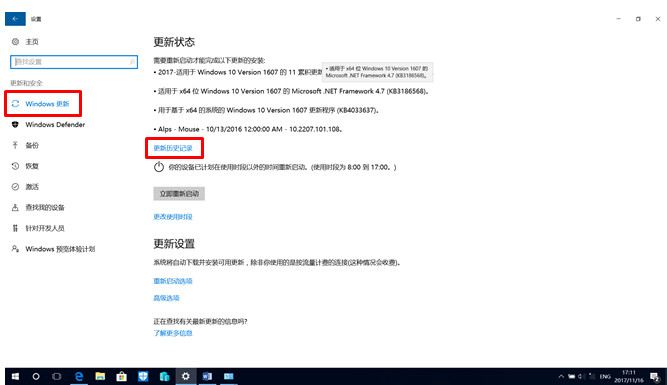The image size is (667, 385).
Task: Open File Explorer from the taskbar
Action: click(x=100, y=376)
